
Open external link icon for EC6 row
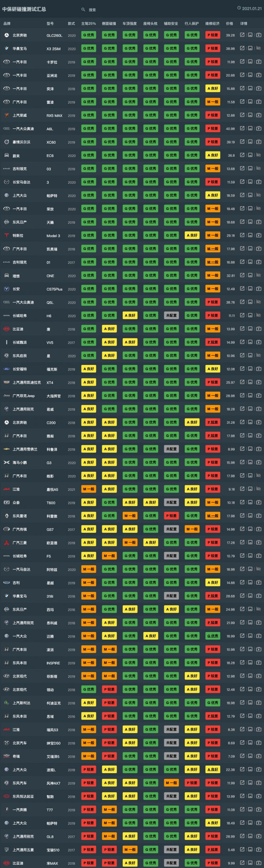click(242, 155)
